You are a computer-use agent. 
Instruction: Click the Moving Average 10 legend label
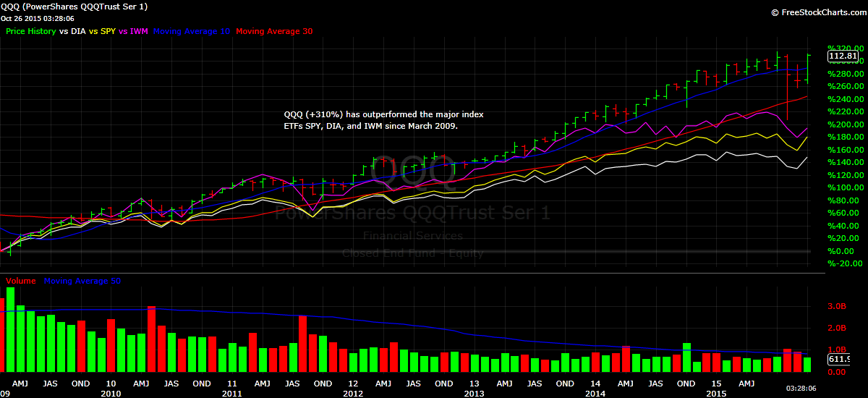pos(192,32)
